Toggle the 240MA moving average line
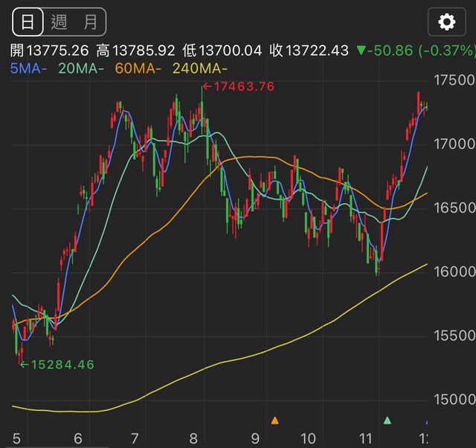This screenshot has height=448, width=476. [x=198, y=68]
